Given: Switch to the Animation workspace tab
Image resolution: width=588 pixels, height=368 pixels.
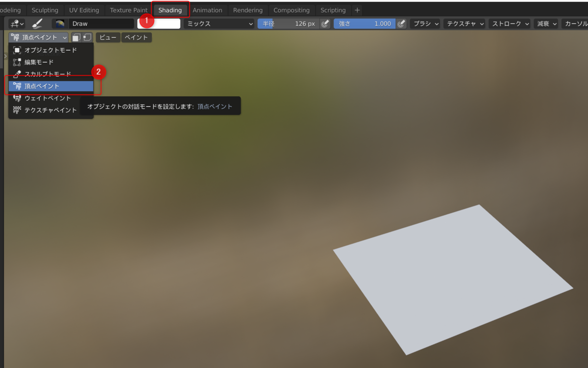Looking at the screenshot, I should click(x=208, y=9).
